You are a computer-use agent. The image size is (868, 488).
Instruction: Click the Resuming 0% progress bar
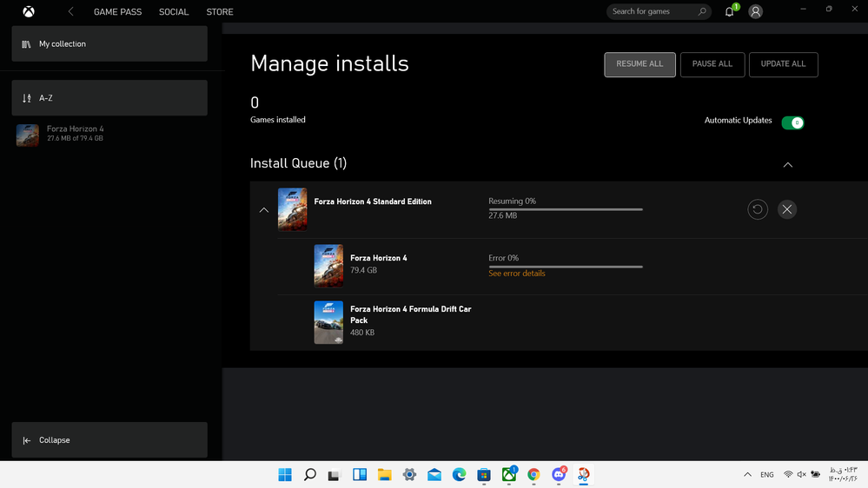coord(566,209)
